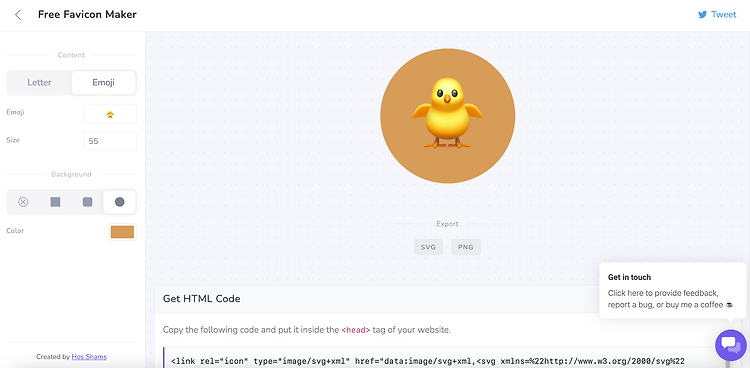Select no background shape option
The height and width of the screenshot is (368, 750).
[x=23, y=202]
